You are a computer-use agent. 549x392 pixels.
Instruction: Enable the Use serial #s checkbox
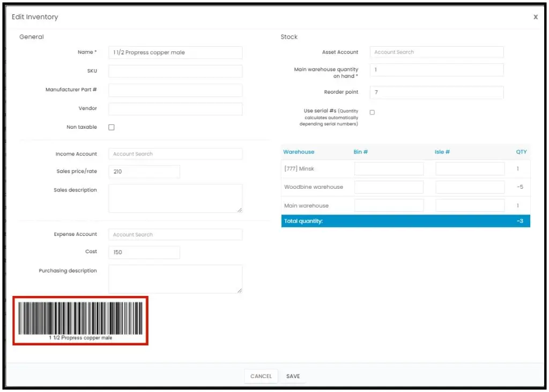tap(372, 112)
